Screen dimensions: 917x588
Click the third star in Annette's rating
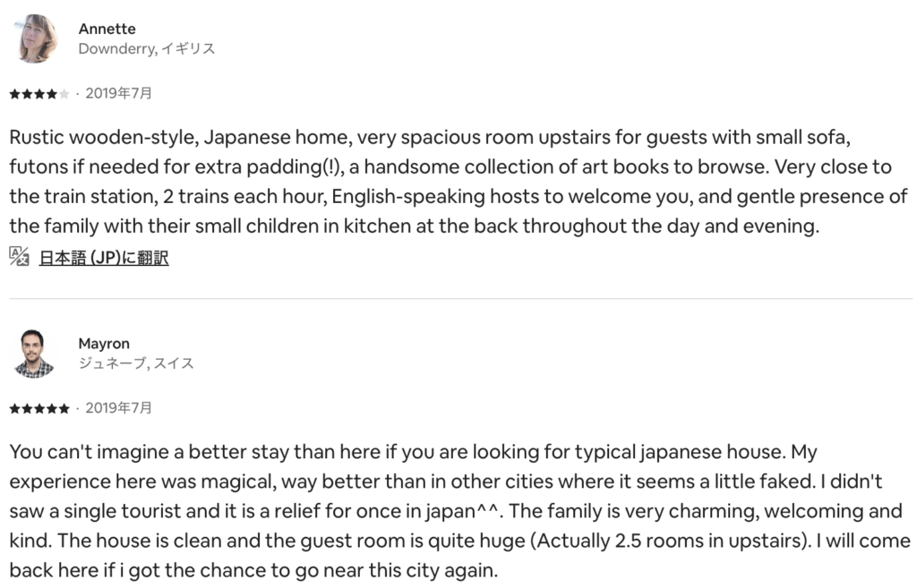pos(39,93)
